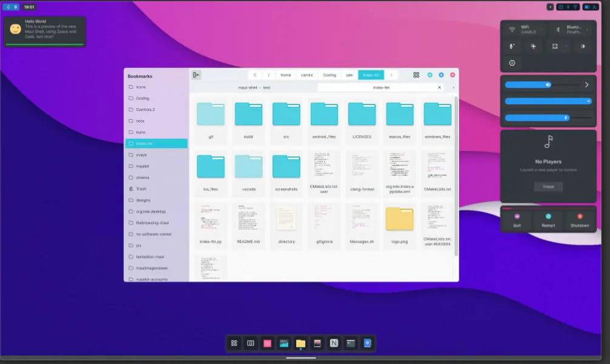Open the Icons bookmark
Screen dimensions: 610x364
[x=157, y=87]
